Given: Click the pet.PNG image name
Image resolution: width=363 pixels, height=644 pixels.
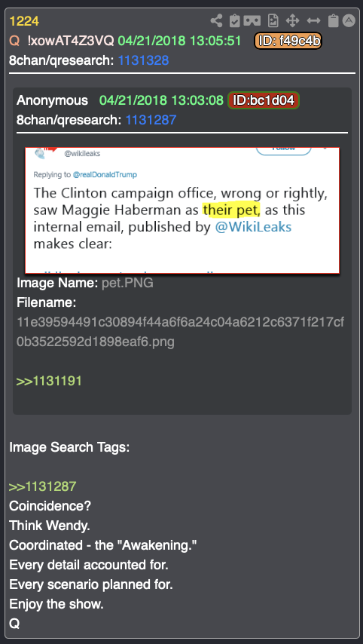Looking at the screenshot, I should pos(127,283).
